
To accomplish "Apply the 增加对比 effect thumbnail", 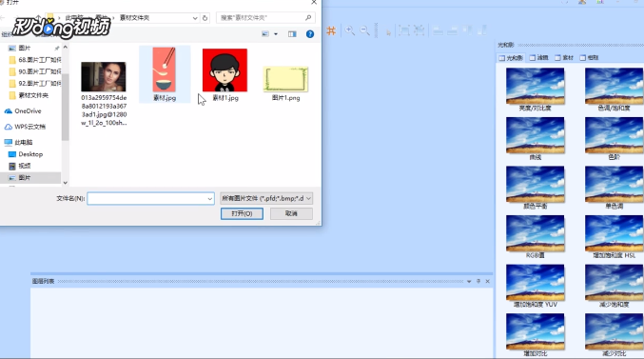I will point(536,331).
